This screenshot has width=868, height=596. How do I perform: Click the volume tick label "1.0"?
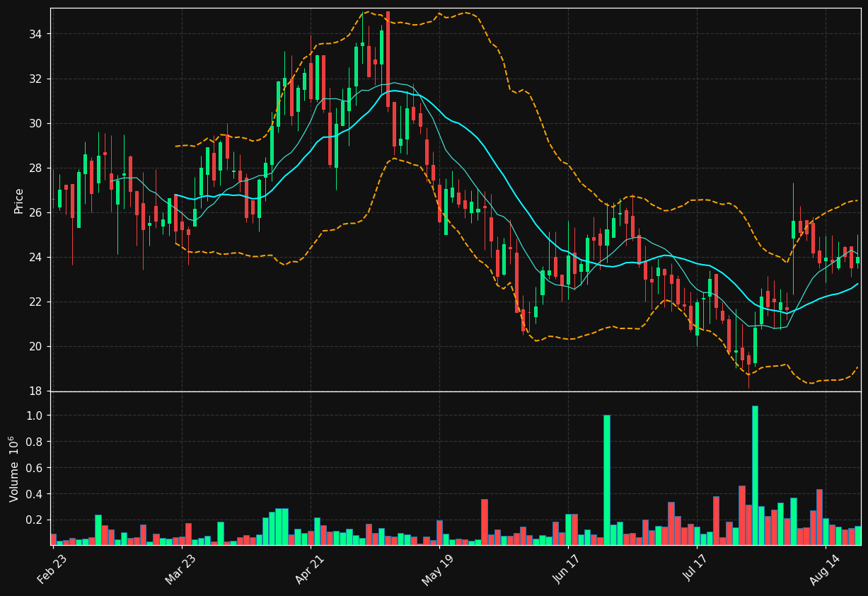pyautogui.click(x=34, y=416)
